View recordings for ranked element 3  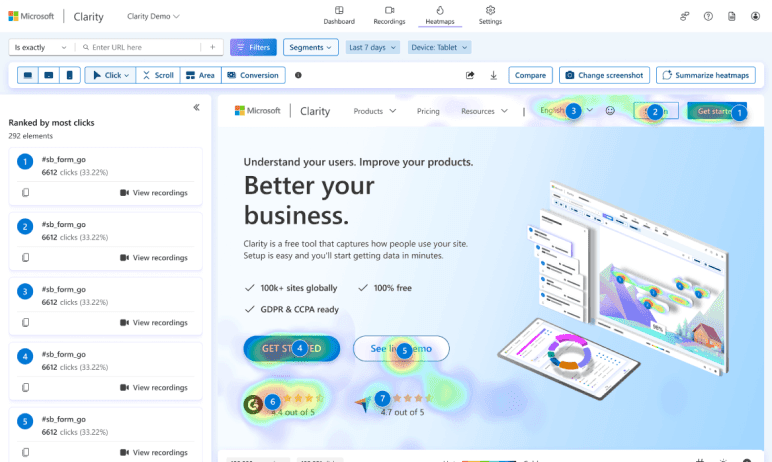point(154,323)
